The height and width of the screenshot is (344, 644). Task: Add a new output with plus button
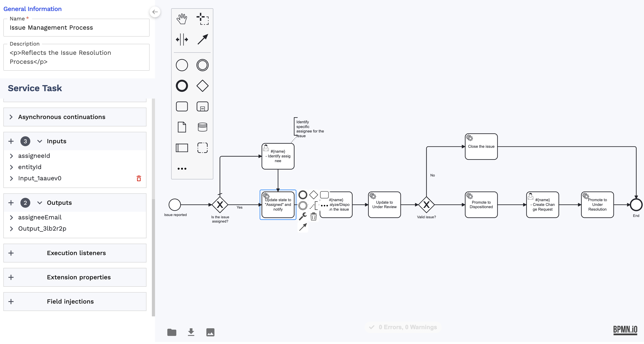[x=11, y=203]
